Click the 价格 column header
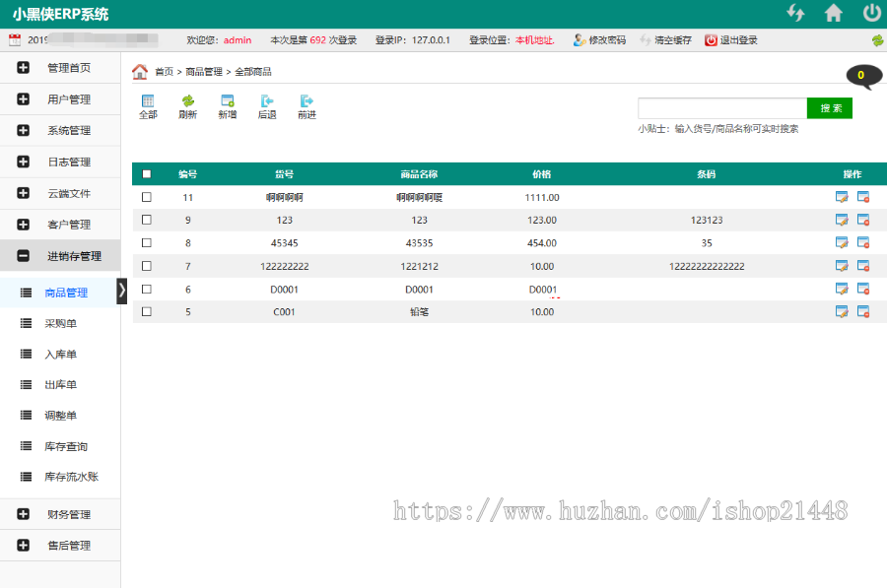 (542, 174)
